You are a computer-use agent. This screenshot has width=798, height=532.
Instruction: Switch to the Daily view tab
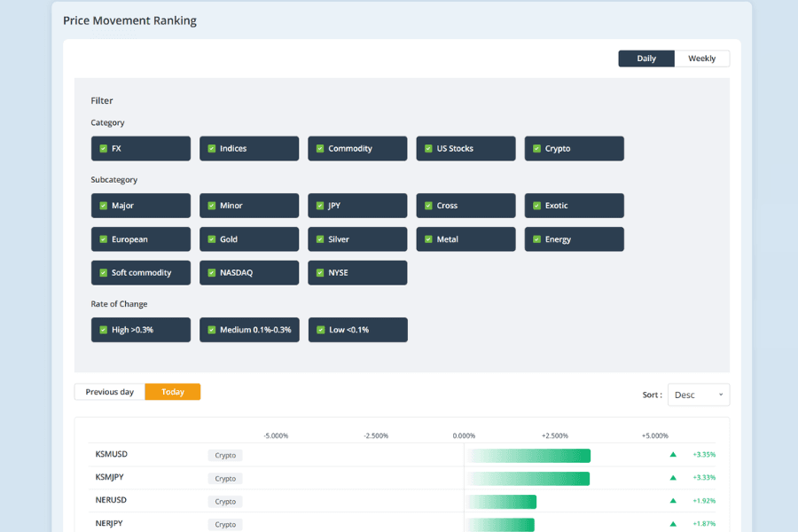[646, 59]
